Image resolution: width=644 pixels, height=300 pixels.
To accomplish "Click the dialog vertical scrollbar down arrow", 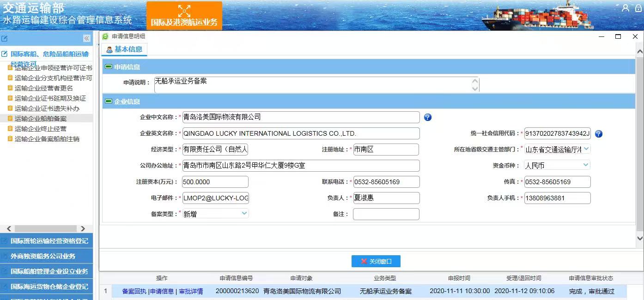I will [x=640, y=238].
